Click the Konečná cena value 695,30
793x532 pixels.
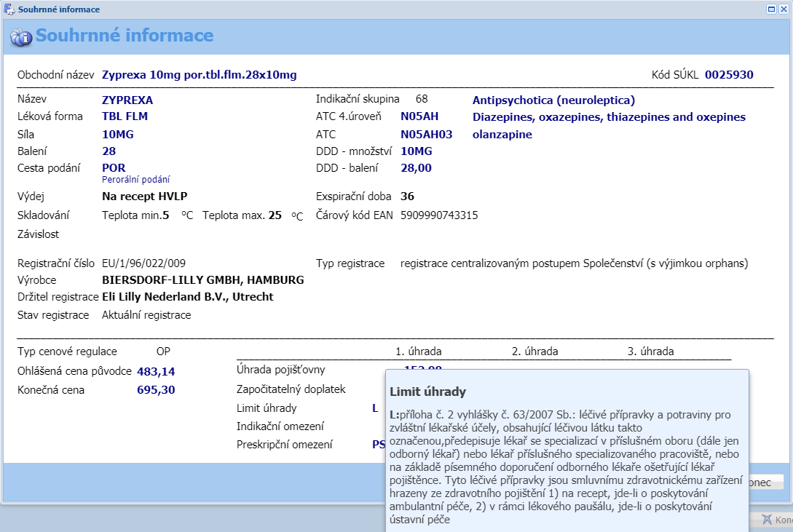(x=156, y=390)
